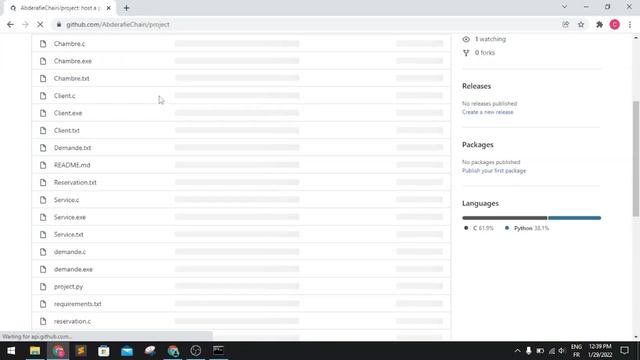The image size is (640, 360).
Task: Open the Extensions puzzle icon
Action: [599, 24]
